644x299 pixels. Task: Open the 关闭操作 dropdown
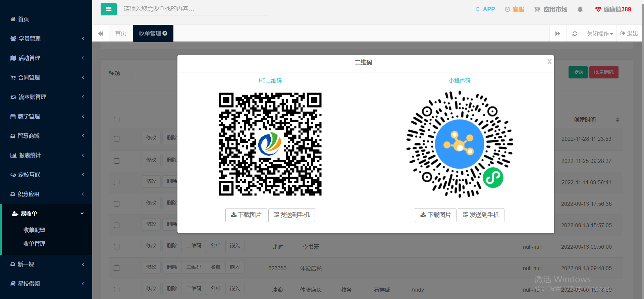(x=600, y=34)
